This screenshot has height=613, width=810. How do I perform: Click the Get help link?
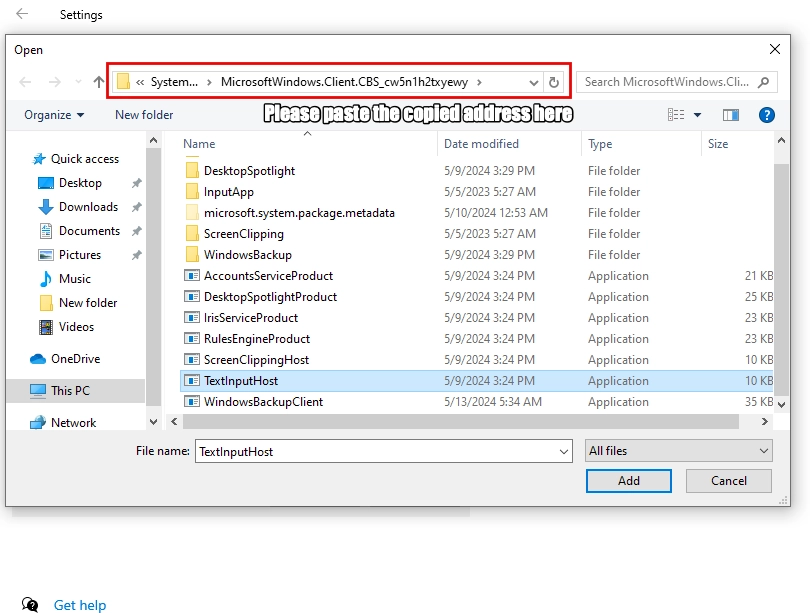point(80,605)
